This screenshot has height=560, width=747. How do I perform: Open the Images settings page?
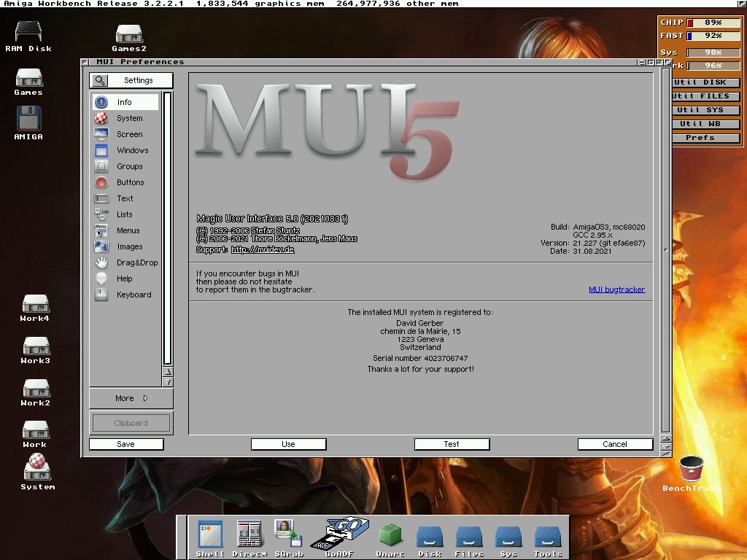click(x=125, y=246)
